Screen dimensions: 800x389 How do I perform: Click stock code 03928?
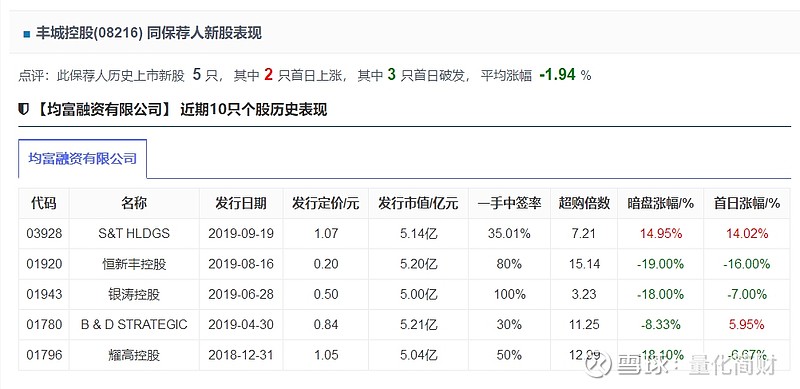click(44, 234)
